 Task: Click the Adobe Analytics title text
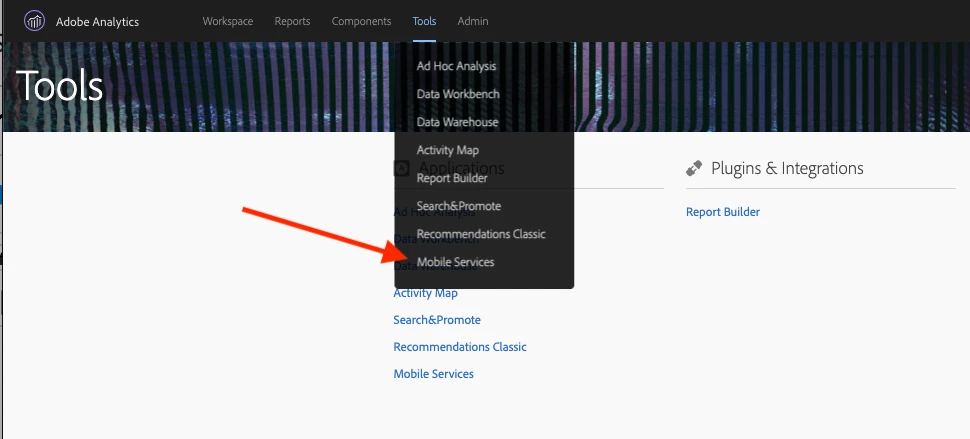(97, 22)
